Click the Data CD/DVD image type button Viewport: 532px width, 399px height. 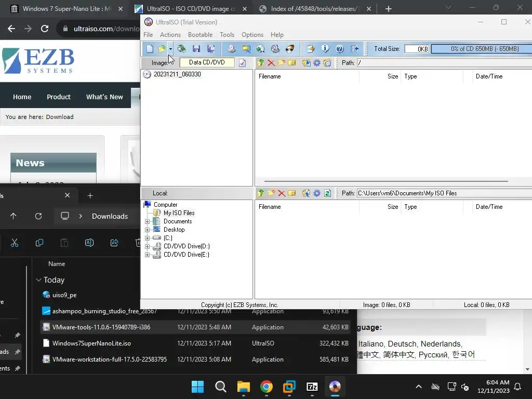pos(207,62)
